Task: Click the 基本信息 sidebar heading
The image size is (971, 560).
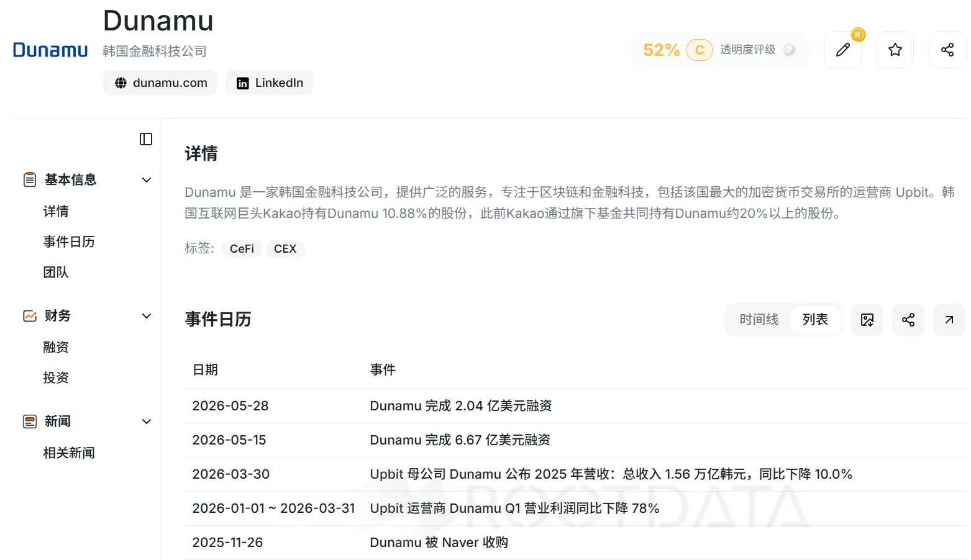Action: point(71,180)
